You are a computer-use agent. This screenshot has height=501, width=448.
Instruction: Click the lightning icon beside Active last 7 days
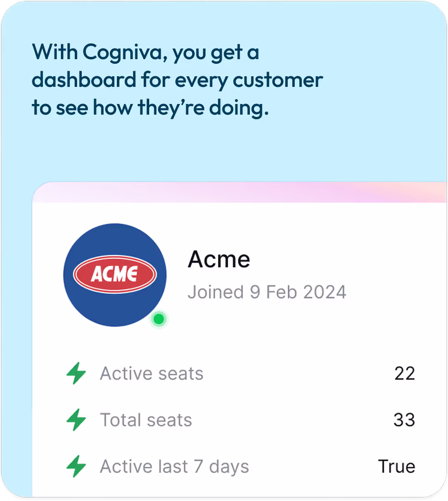click(x=76, y=466)
